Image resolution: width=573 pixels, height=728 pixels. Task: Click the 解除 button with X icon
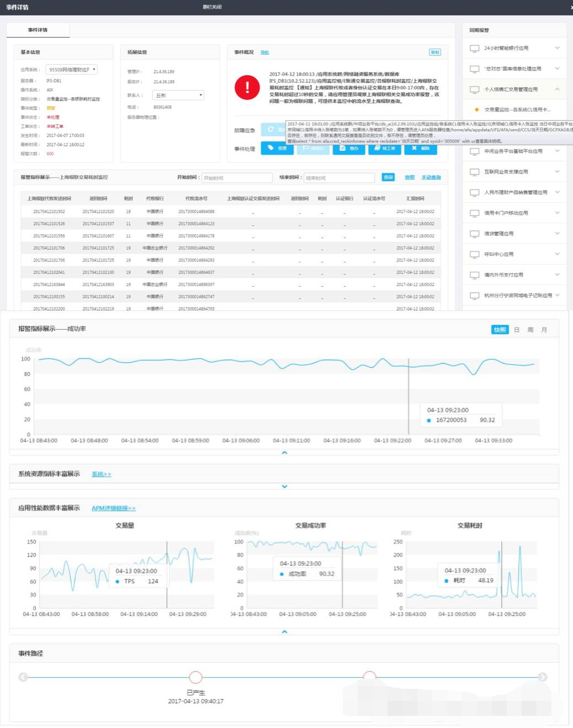[421, 148]
